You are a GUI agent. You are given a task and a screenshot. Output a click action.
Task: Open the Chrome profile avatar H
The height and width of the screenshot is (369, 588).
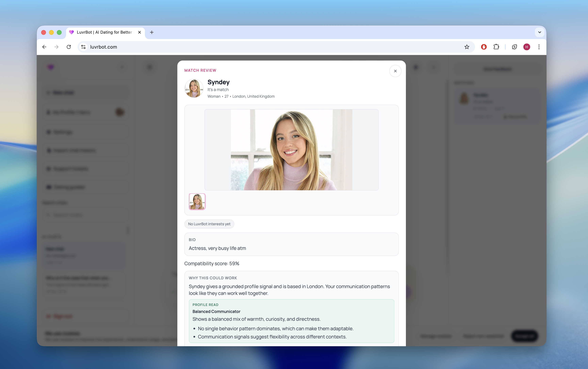526,47
